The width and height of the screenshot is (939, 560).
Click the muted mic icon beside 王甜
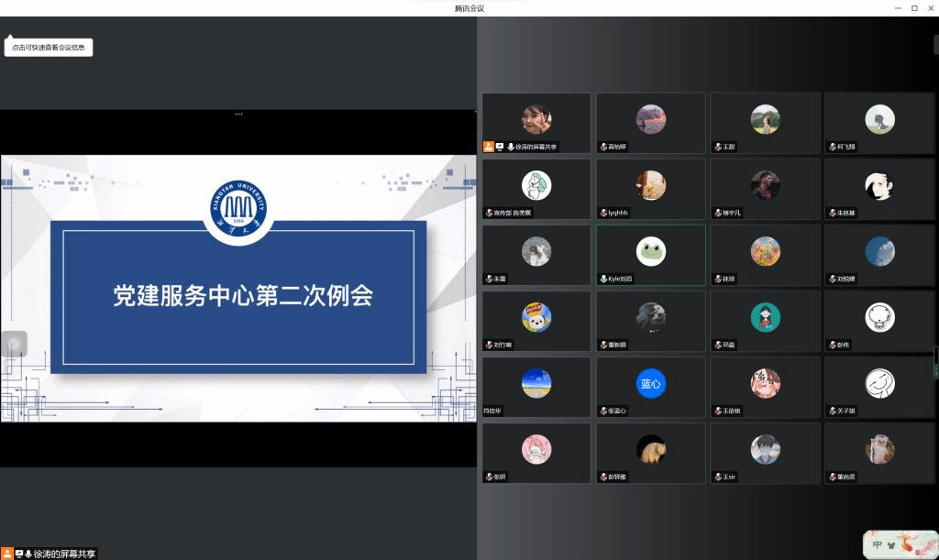(717, 147)
